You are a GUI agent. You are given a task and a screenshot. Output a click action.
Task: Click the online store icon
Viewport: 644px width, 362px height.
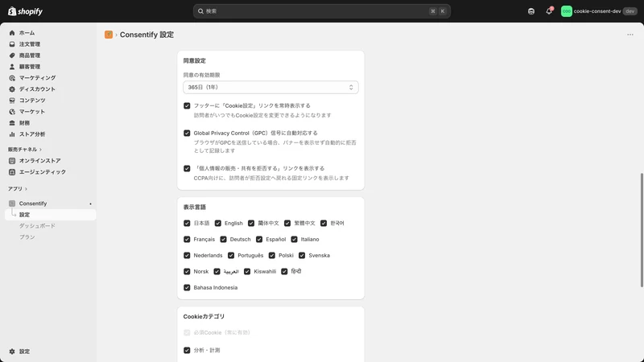[x=12, y=160]
